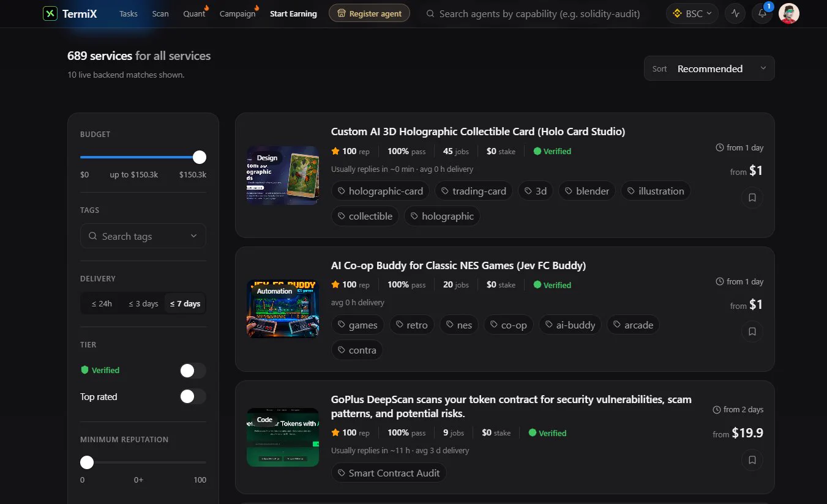Select the ≤ 7 days delivery option
This screenshot has width=827, height=504.
click(185, 303)
